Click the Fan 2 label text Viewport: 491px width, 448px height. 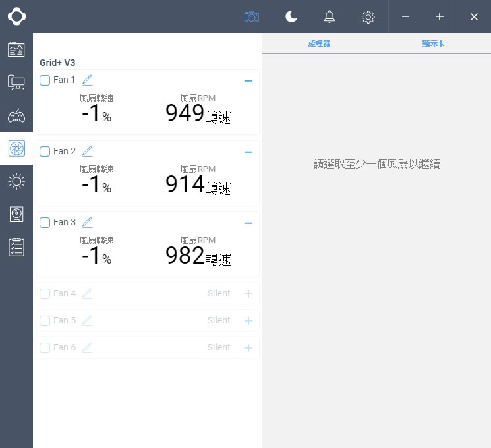coord(65,151)
